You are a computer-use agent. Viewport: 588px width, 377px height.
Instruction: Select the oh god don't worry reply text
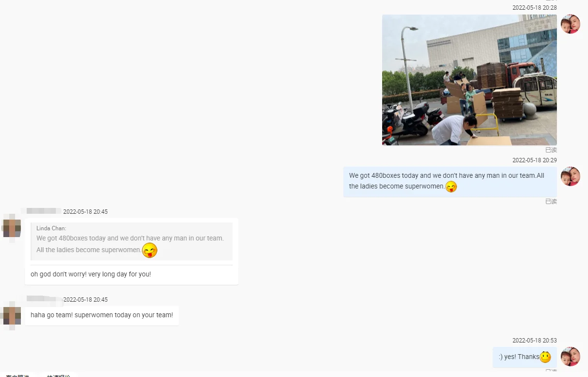coord(91,274)
